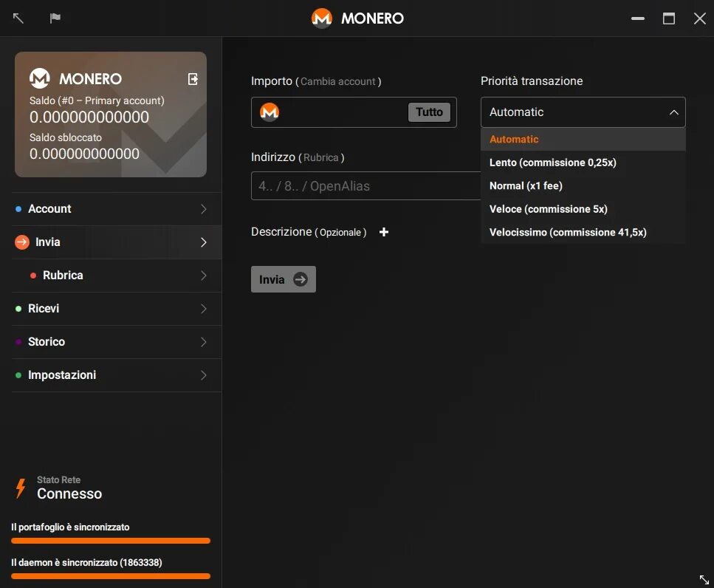Click the address input field

tap(365, 186)
